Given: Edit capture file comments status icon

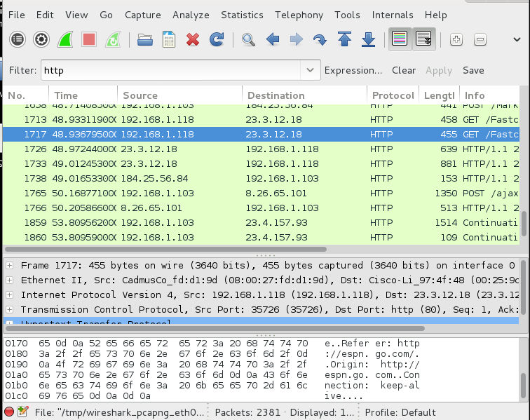Looking at the screenshot, I should tap(23, 412).
